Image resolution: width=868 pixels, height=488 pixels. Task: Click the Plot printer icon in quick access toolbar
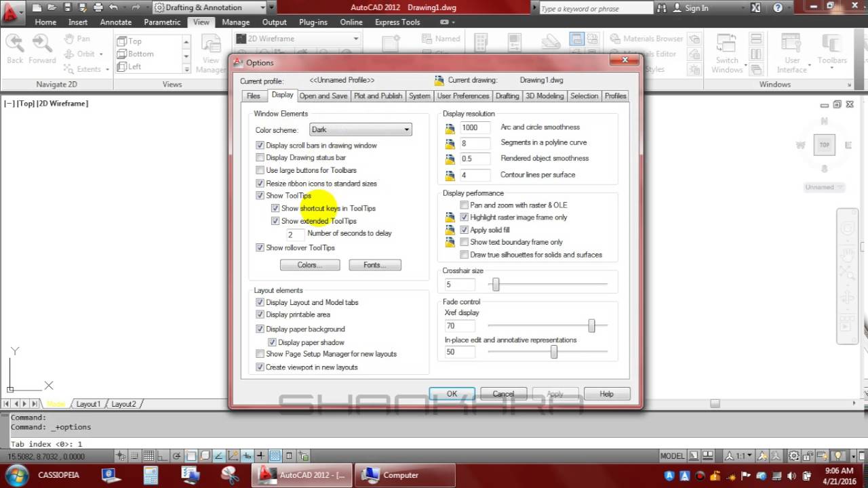click(98, 7)
